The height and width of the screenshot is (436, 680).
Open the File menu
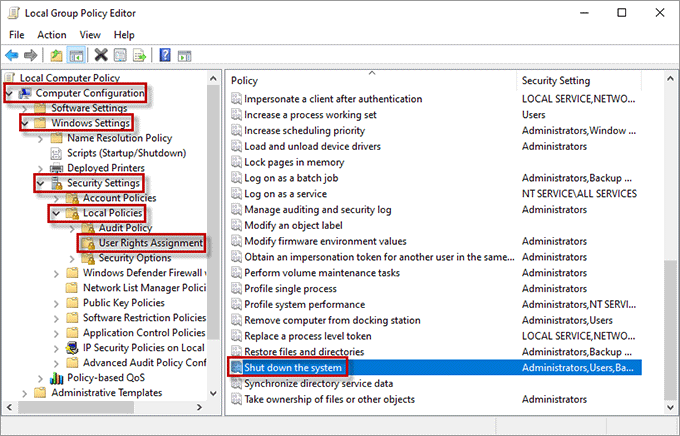pos(16,35)
